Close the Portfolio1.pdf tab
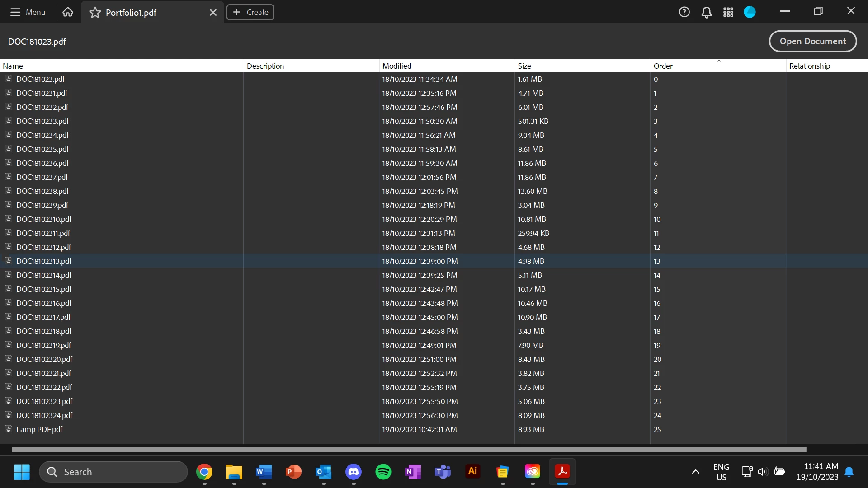The width and height of the screenshot is (868, 488). coord(213,13)
